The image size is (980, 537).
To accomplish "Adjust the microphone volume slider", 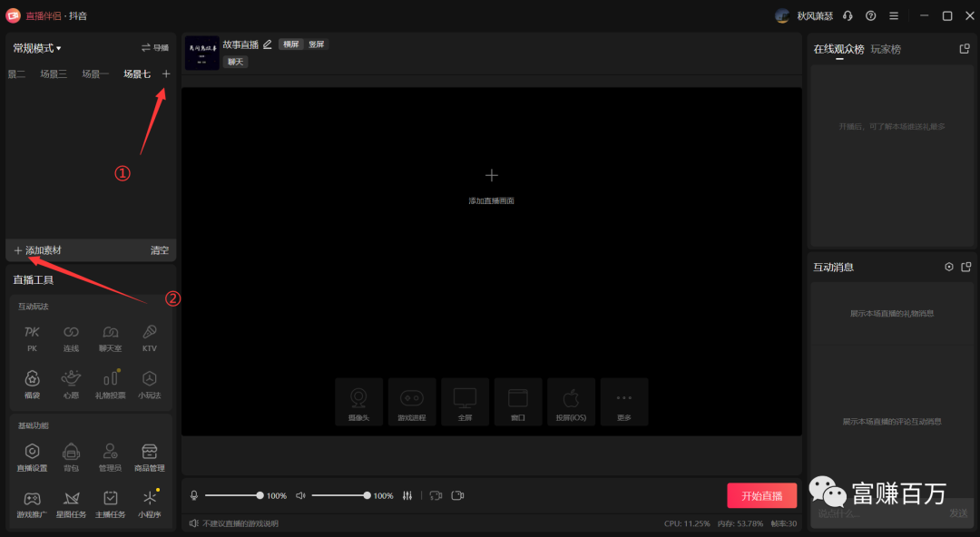I will (x=232, y=495).
